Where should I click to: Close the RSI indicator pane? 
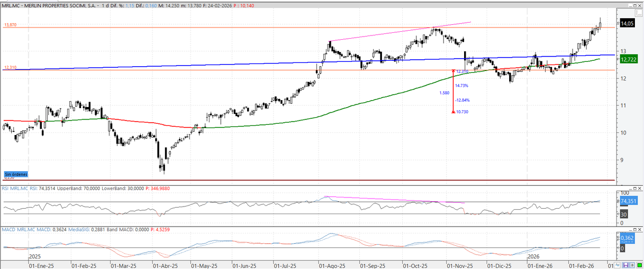click(640, 188)
